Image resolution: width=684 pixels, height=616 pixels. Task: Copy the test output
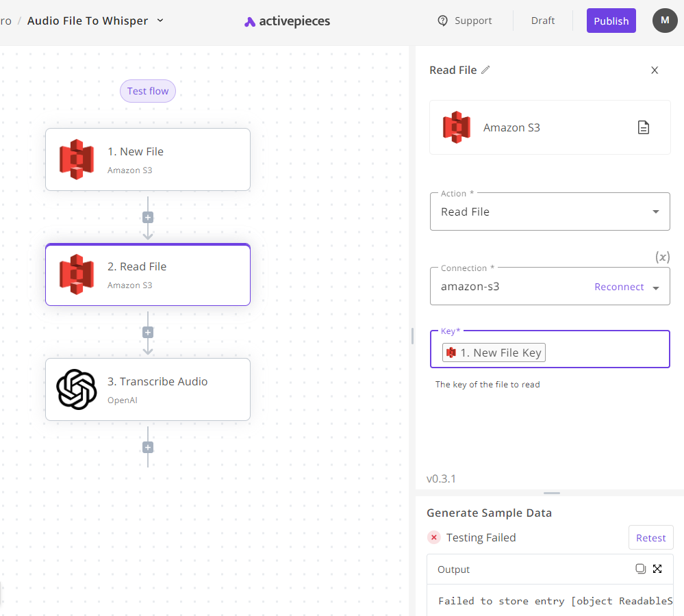(x=640, y=569)
